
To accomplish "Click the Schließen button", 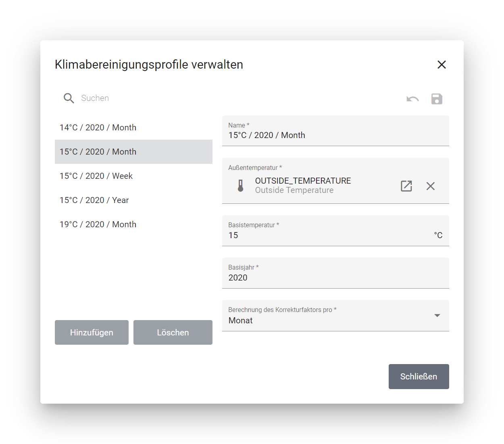I will point(419,377).
